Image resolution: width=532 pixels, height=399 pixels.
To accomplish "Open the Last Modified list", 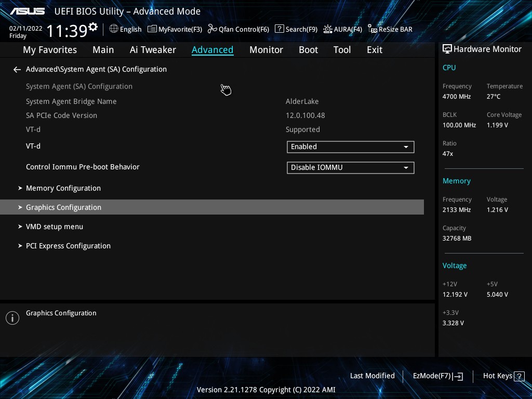I will coord(372,376).
